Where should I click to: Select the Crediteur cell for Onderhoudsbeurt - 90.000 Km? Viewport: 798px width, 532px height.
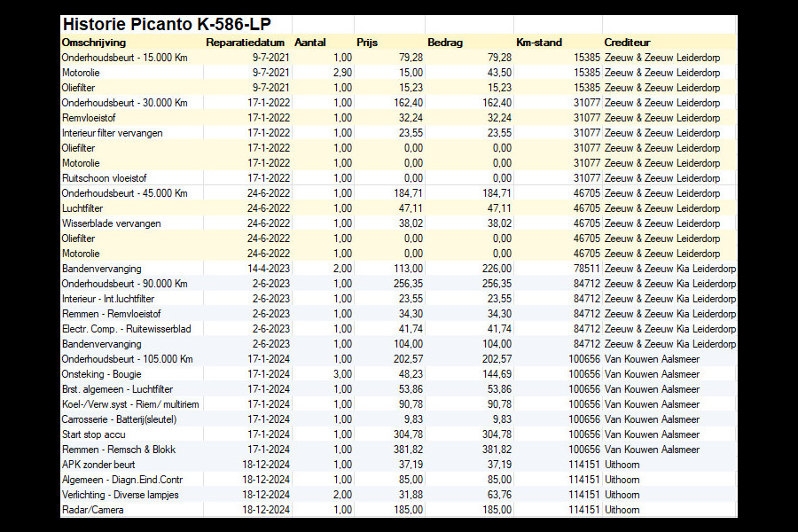click(x=669, y=284)
